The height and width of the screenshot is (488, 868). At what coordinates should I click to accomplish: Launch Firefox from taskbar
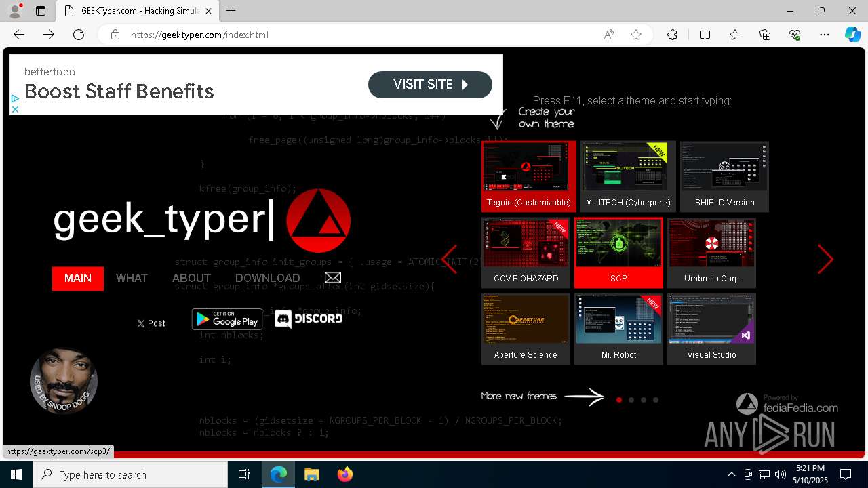click(345, 474)
